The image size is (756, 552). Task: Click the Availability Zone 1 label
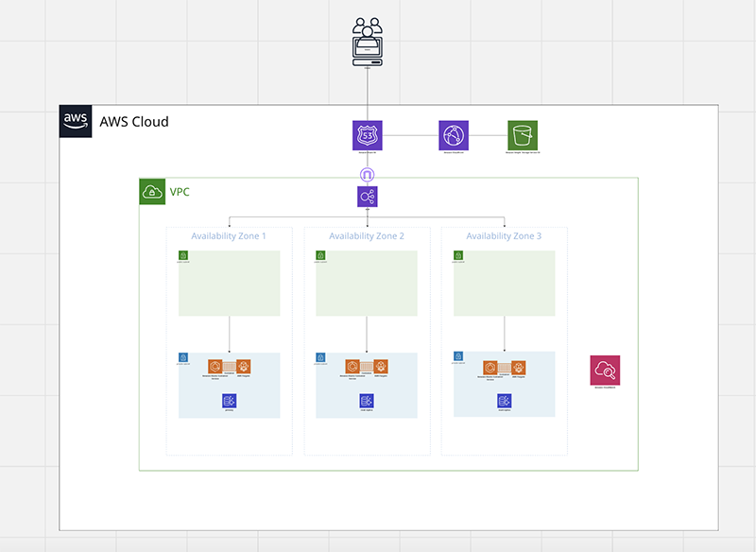coord(229,235)
